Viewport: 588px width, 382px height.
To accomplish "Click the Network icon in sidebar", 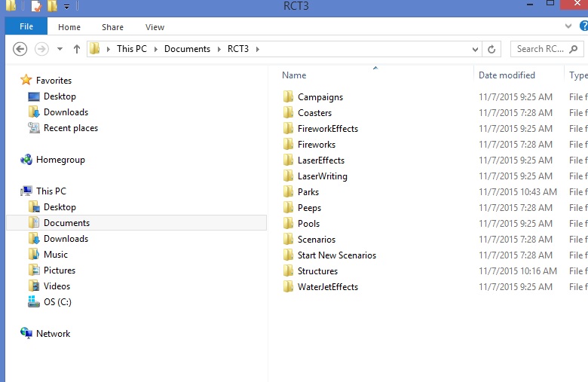I will pos(27,334).
